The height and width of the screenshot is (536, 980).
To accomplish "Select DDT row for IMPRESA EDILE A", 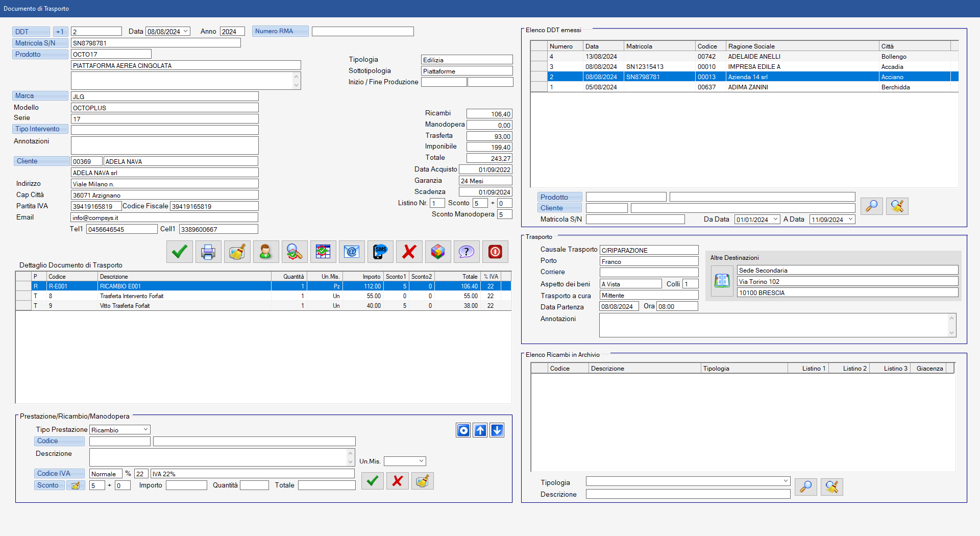I will click(753, 67).
